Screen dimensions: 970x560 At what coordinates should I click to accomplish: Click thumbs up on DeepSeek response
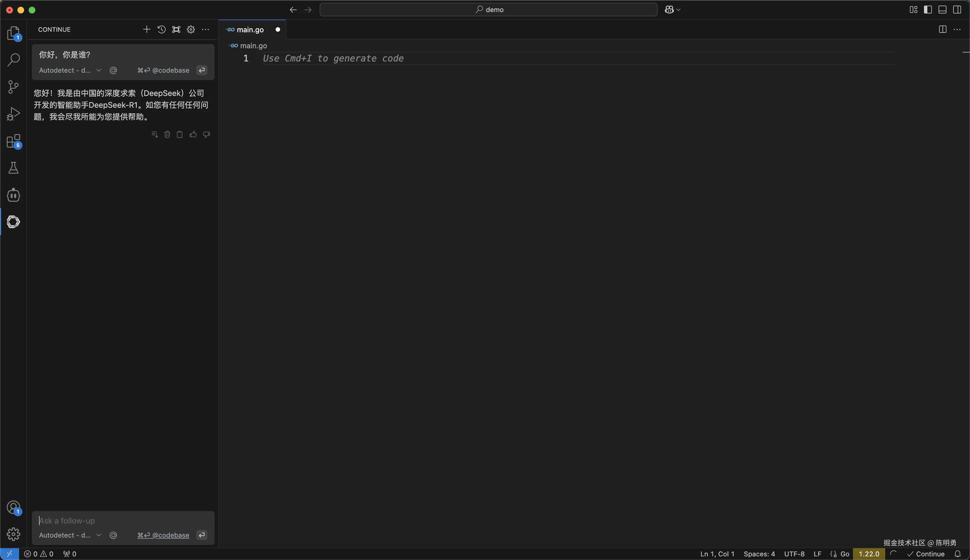click(193, 134)
